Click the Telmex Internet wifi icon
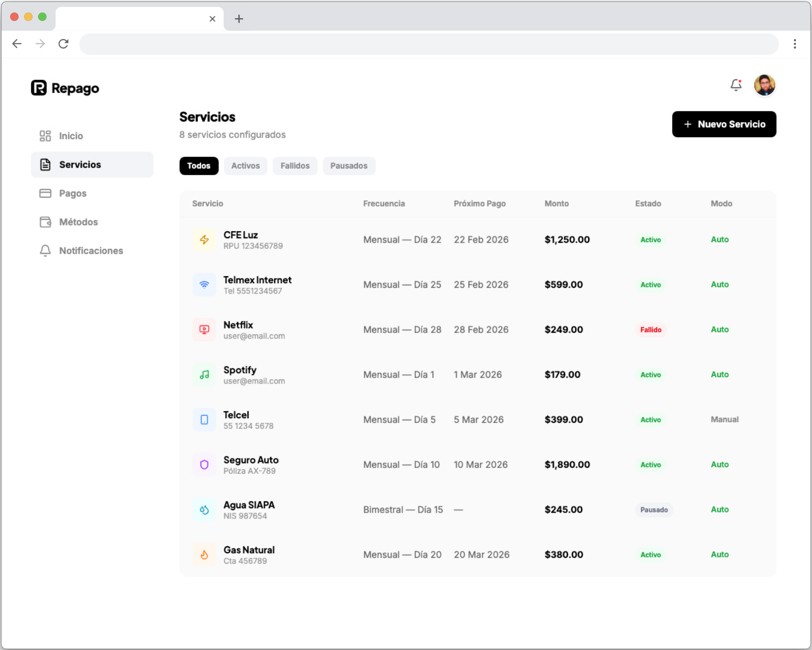The image size is (812, 650). (204, 285)
